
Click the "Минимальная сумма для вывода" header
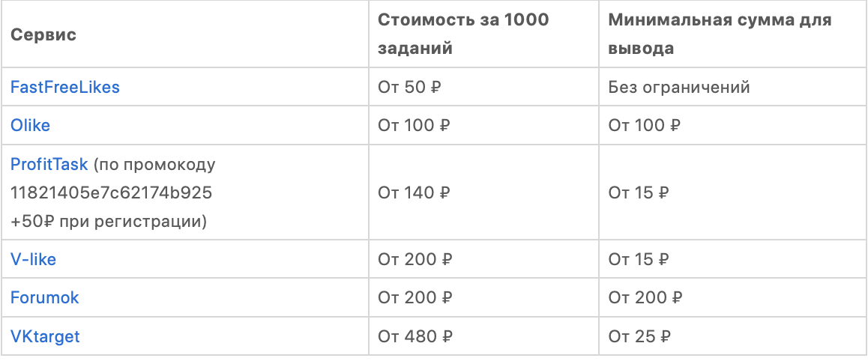click(719, 34)
